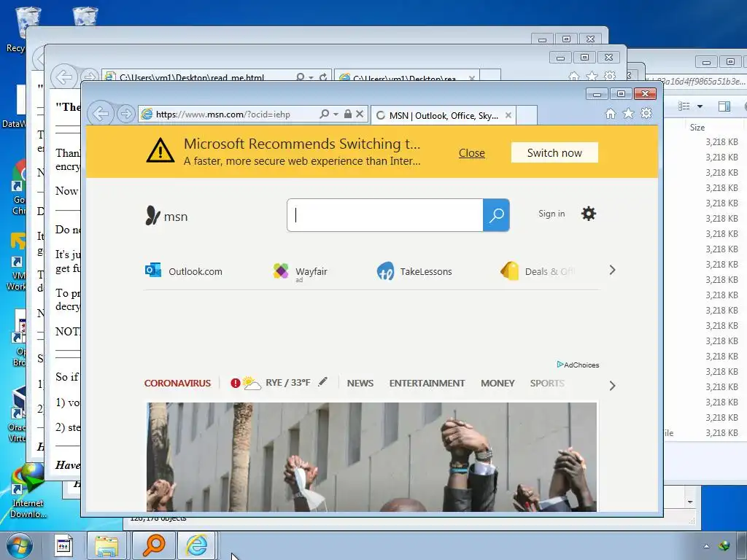This screenshot has width=747, height=560.
Task: Open the Deals shortcut tile
Action: pos(538,271)
